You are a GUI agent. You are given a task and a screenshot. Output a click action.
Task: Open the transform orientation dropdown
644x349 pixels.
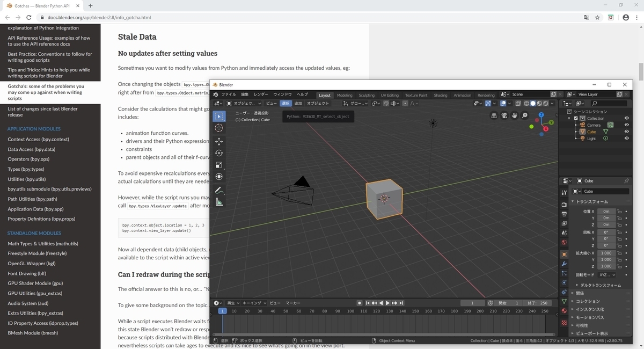pos(354,103)
